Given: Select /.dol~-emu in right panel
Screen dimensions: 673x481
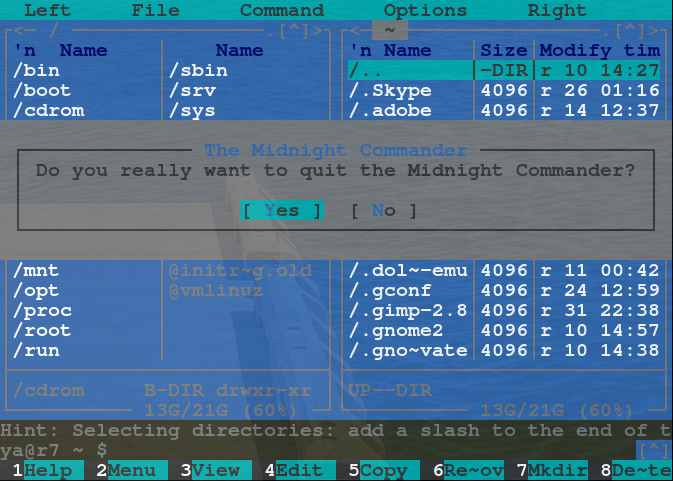Looking at the screenshot, I should (x=408, y=270).
